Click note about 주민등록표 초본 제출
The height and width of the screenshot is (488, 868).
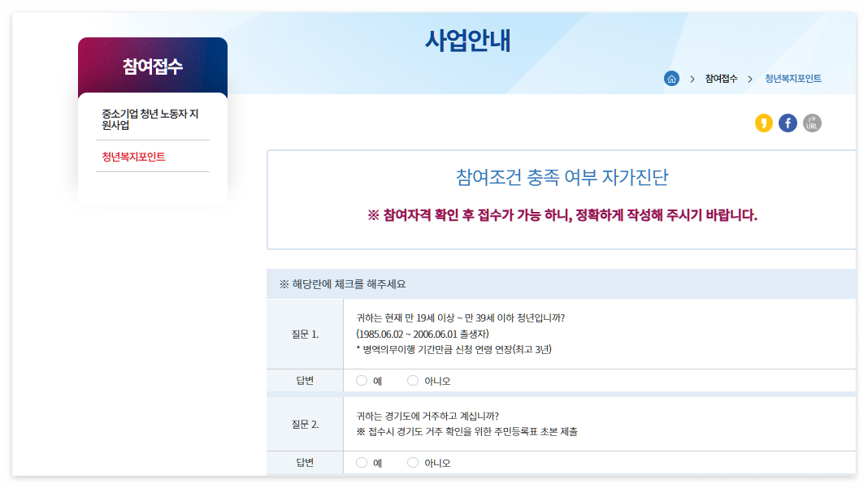tap(467, 431)
